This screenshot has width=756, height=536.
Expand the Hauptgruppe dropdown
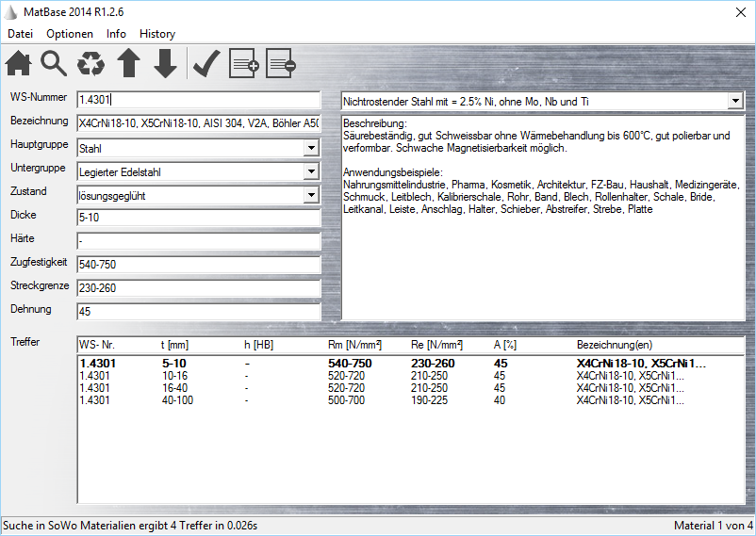click(x=311, y=148)
